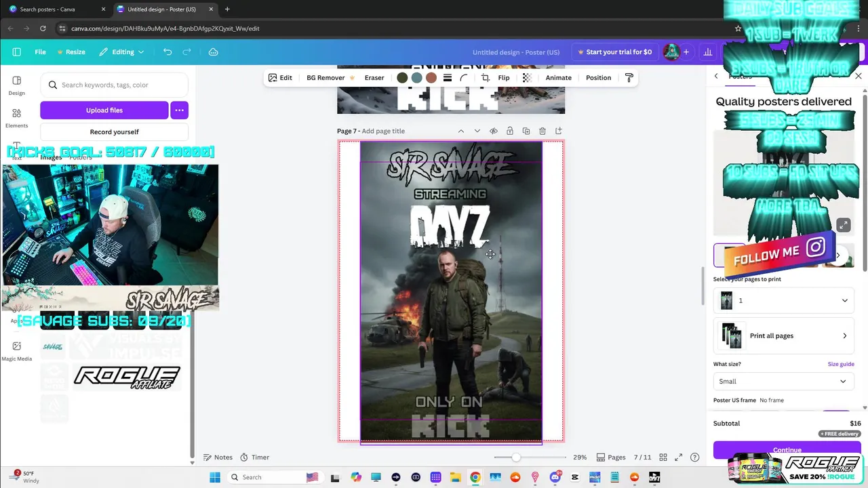Open the File menu
The image size is (868, 488).
point(41,52)
